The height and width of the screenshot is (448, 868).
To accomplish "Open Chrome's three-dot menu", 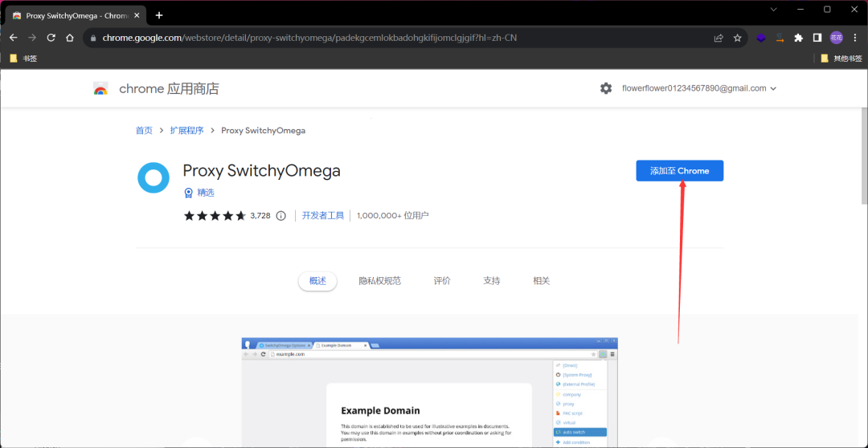I will pos(854,38).
